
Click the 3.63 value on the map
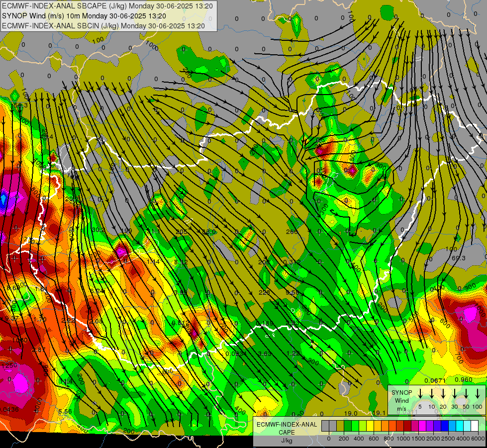coord(265,353)
